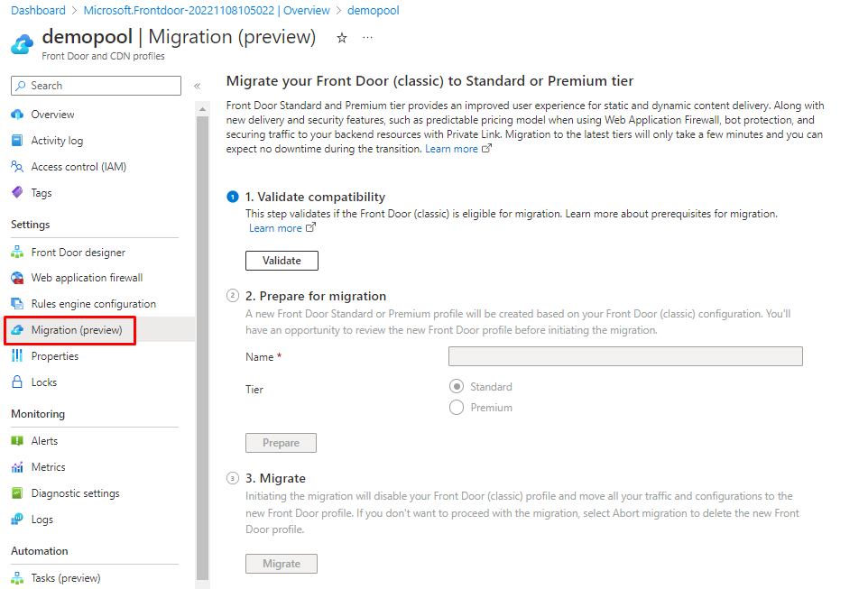Click the Metrics chart icon
This screenshot has width=868, height=589.
tap(16, 467)
